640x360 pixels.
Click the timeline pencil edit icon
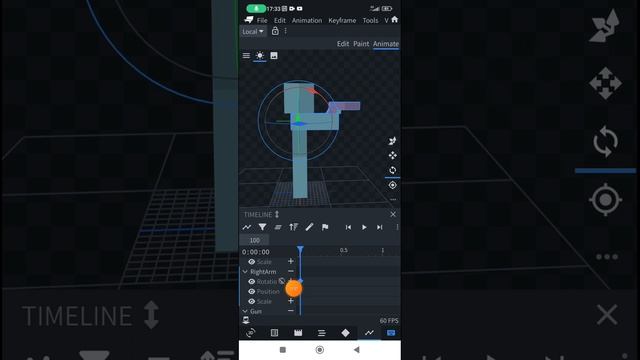coord(309,227)
